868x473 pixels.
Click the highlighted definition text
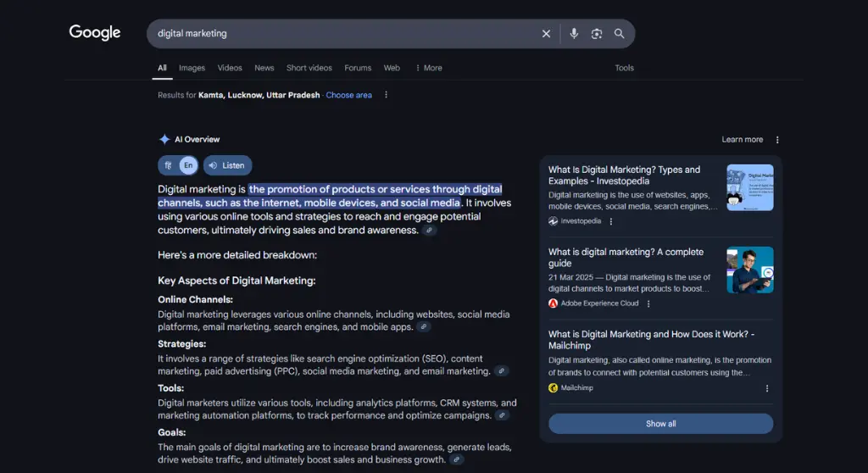(330, 196)
